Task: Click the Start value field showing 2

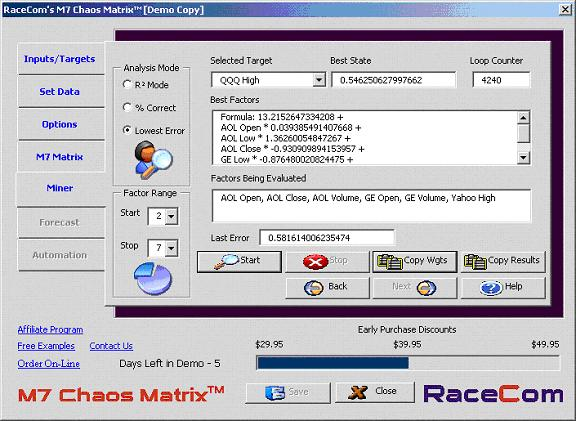Action: tap(157, 216)
